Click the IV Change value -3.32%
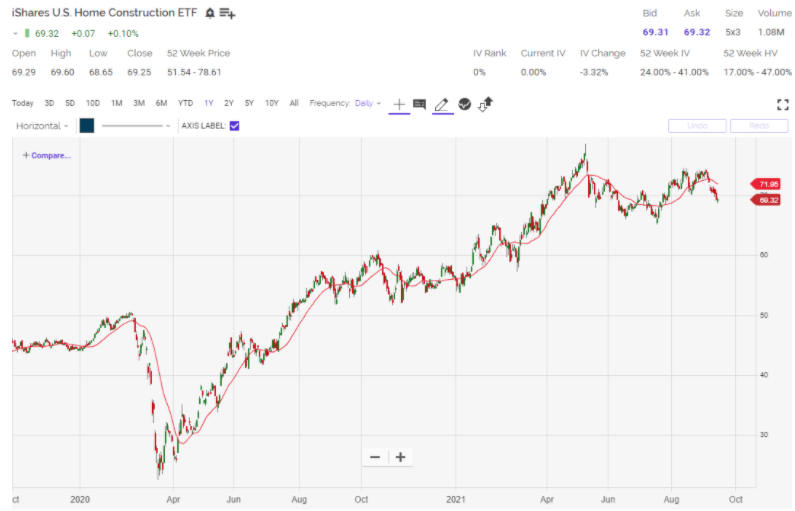795x511 pixels. click(x=594, y=72)
